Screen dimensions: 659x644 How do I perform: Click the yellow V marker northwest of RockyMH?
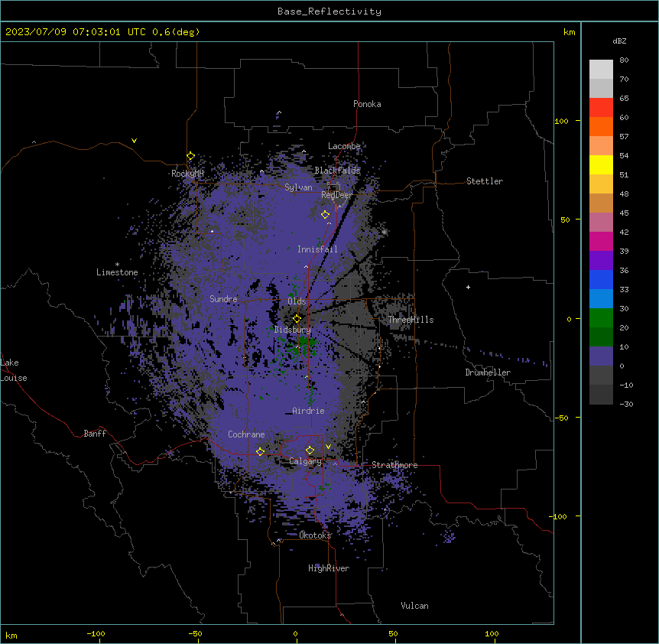[x=134, y=141]
